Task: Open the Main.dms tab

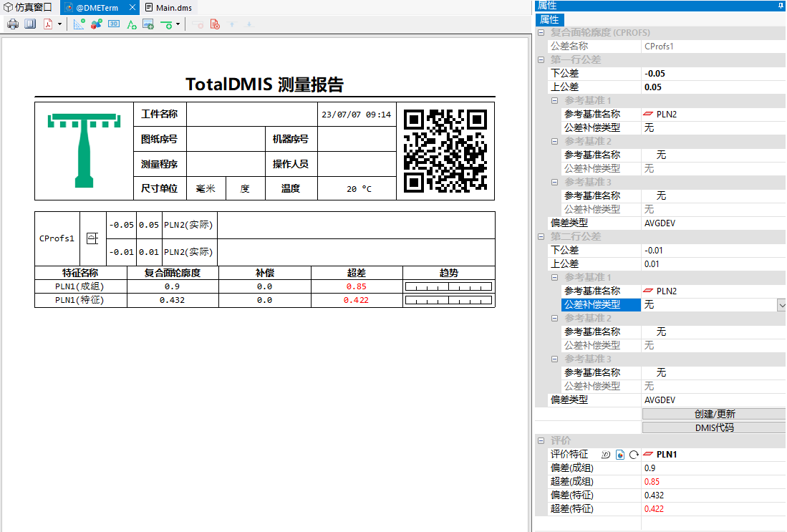Action: pos(169,8)
